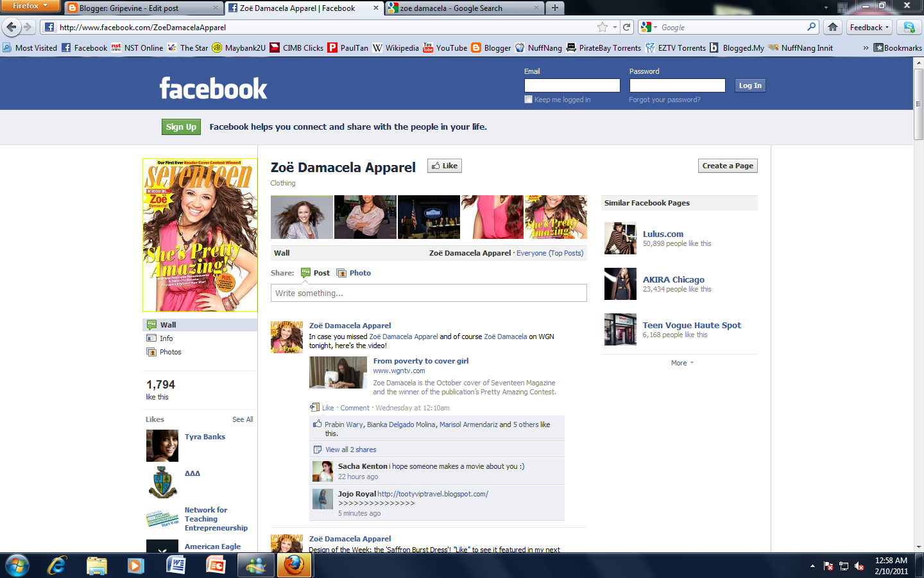Open the Feedback dropdown
Image resolution: width=924 pixels, height=578 pixels.
coord(869,27)
